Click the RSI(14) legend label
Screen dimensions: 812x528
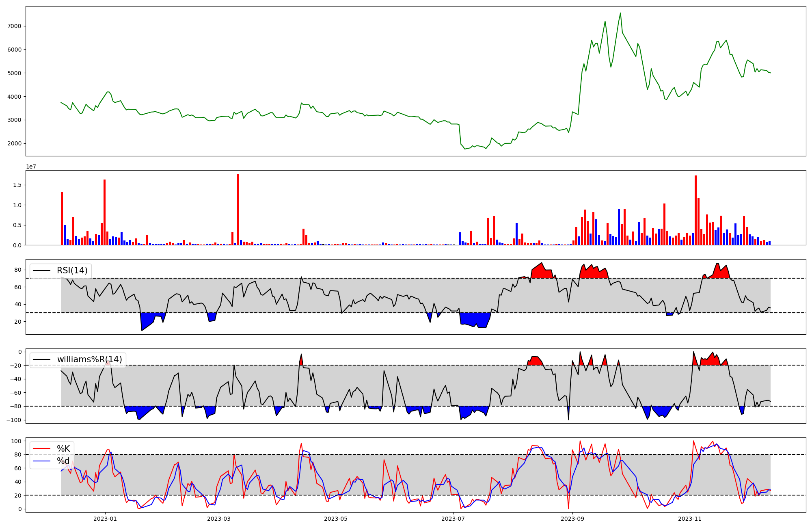point(72,270)
